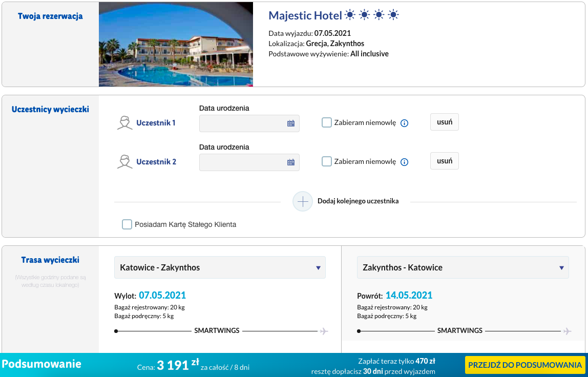
Task: Expand the Zakynthos - Katowice route dropdown
Action: point(463,267)
